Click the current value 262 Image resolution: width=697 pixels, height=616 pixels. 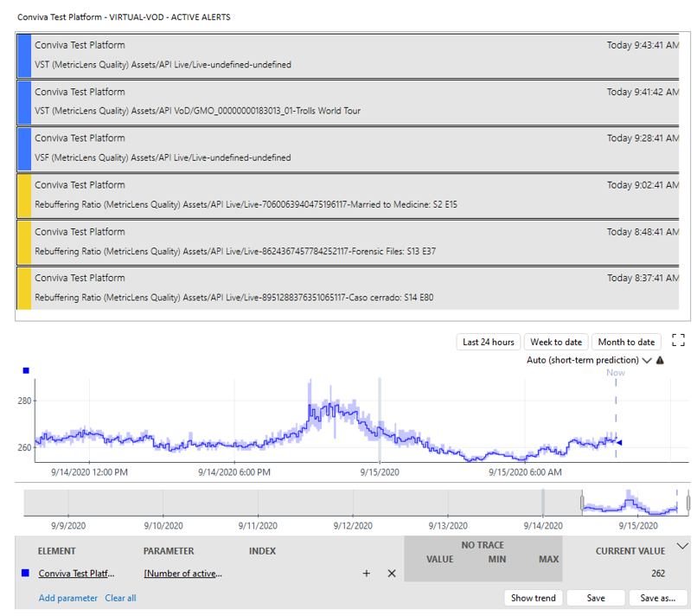tap(658, 574)
